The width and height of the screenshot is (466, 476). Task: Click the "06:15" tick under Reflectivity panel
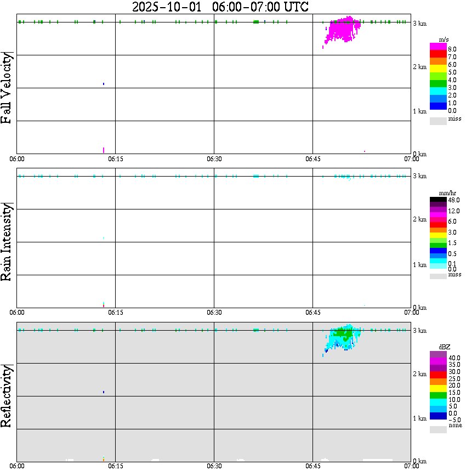[115, 466]
